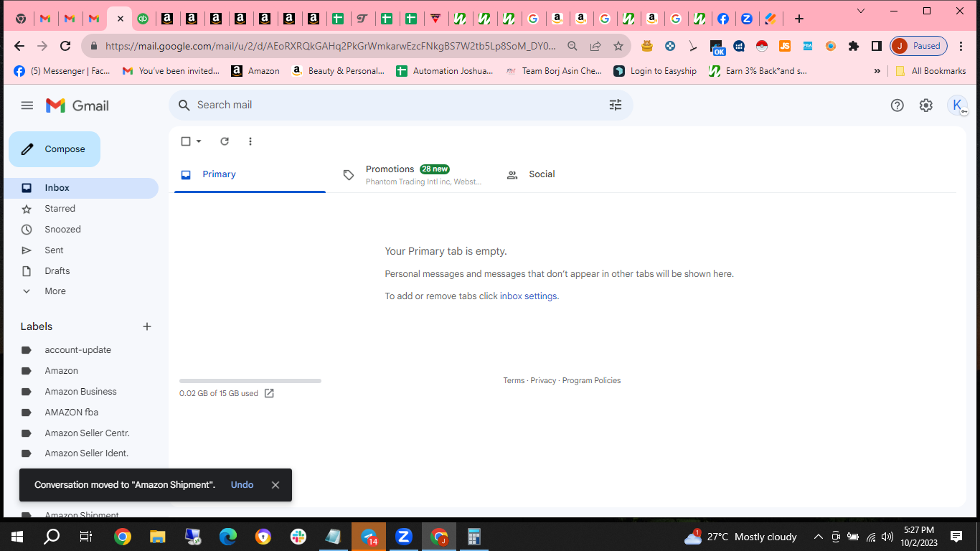The width and height of the screenshot is (980, 551).
Task: Go back to the previous page
Action: (x=19, y=46)
